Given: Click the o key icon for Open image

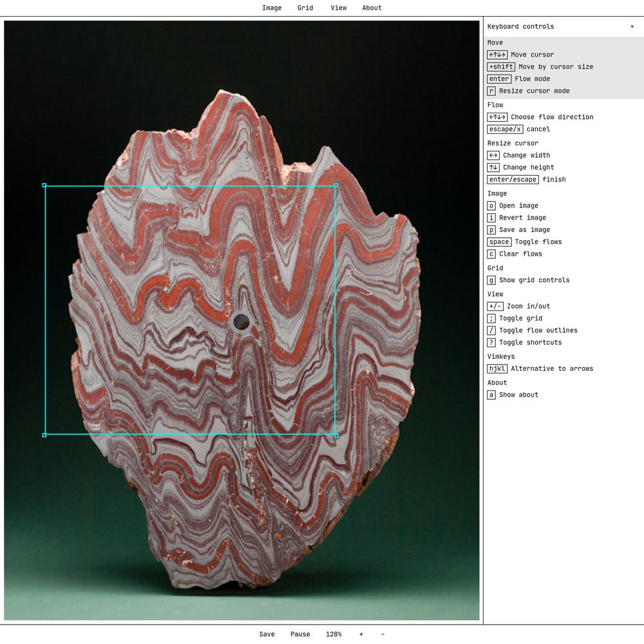Looking at the screenshot, I should (x=491, y=206).
